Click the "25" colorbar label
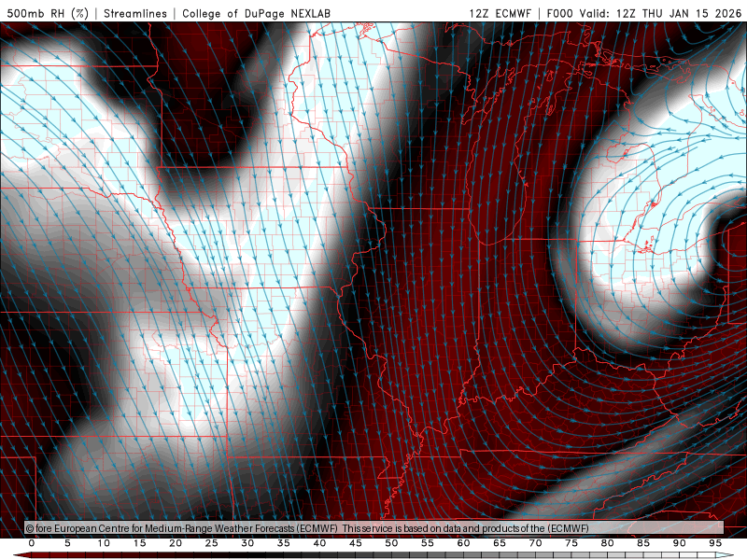The height and width of the screenshot is (560, 747). pos(212,543)
